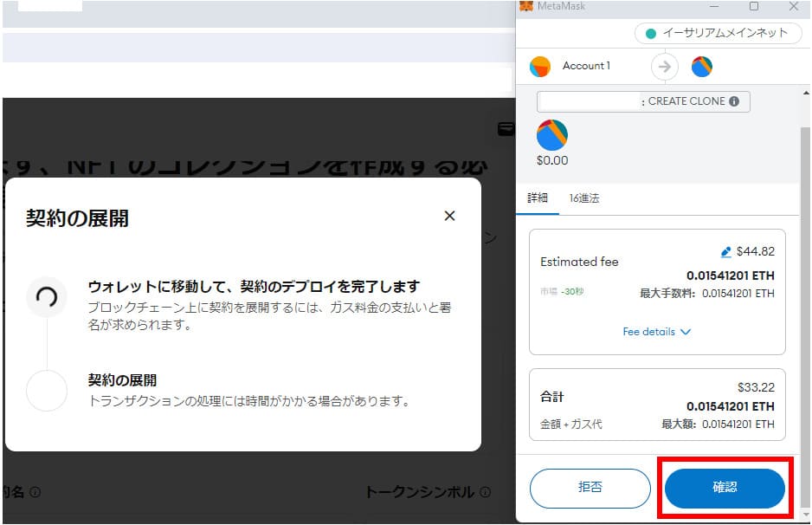
Task: Close the 契約の展開 dialog
Action: click(449, 216)
